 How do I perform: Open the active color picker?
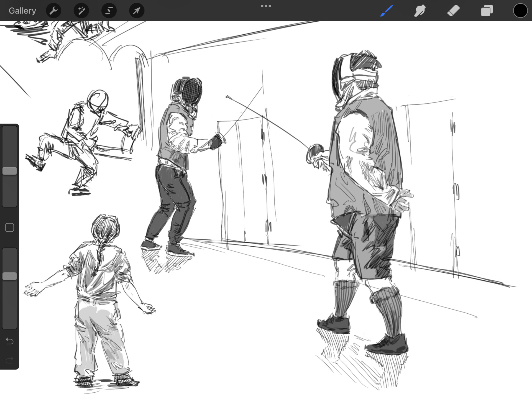click(520, 11)
